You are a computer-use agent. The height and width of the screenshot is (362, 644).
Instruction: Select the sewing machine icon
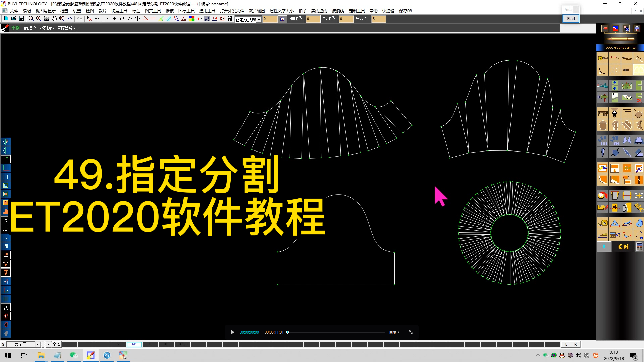coord(603,113)
